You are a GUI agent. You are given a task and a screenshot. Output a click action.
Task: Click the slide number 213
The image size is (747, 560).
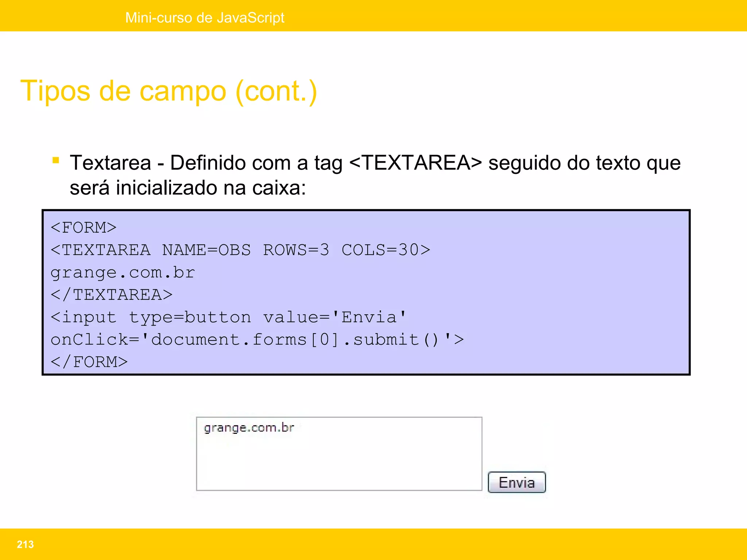coord(25,544)
